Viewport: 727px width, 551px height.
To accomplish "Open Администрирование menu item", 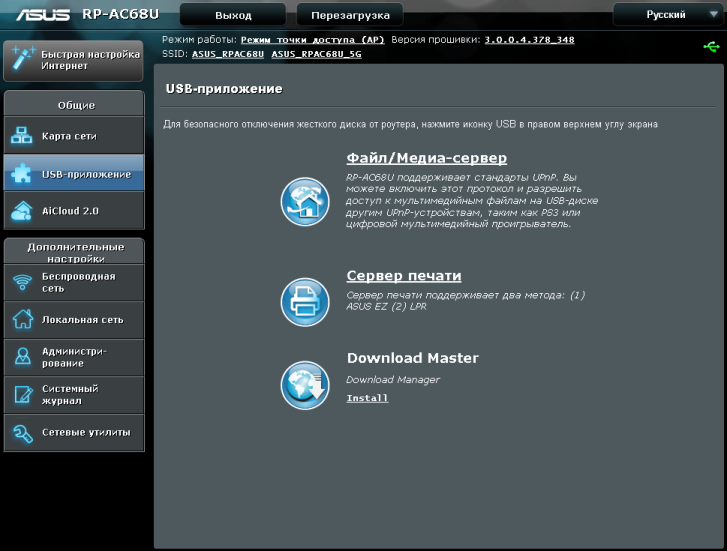I will [x=74, y=357].
